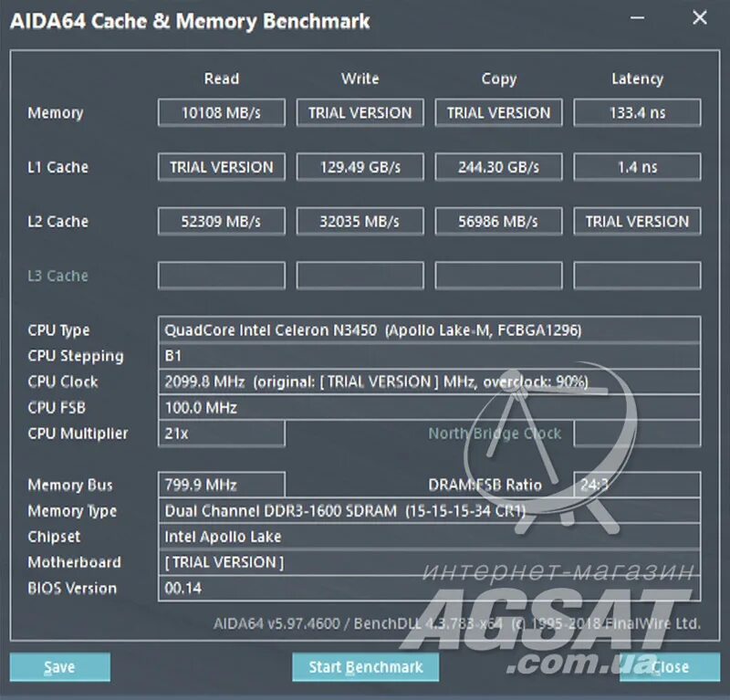Click the CPU Clock value 2099.8 MHz

[429, 381]
